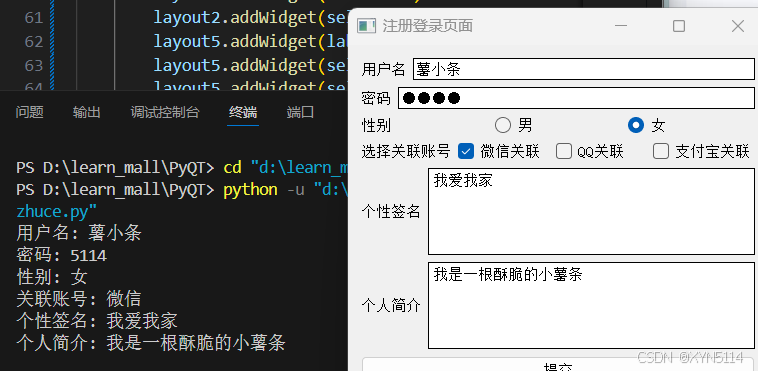This screenshot has width=758, height=371.
Task: Click the 性别 label in the form
Action: pos(376,126)
